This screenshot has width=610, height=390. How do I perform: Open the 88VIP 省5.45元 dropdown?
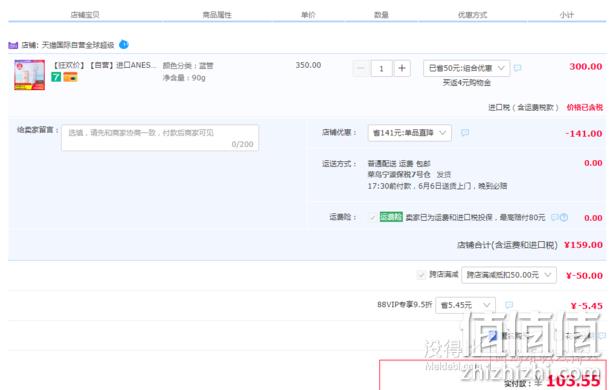(x=465, y=305)
